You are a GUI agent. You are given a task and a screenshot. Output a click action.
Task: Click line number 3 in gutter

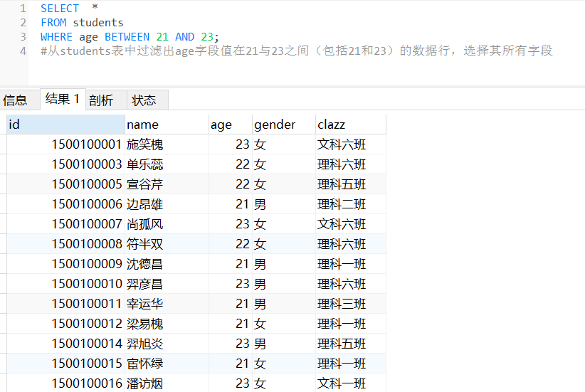[x=23, y=36]
